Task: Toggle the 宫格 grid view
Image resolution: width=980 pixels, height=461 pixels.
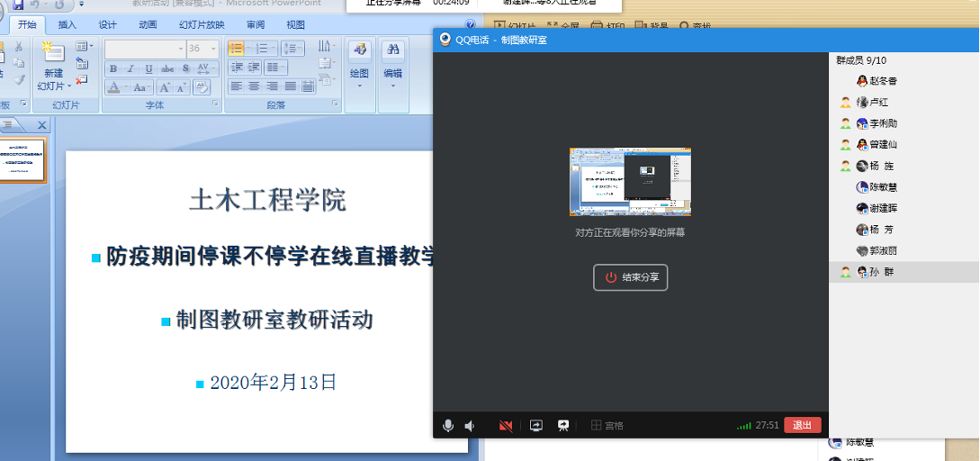Action: tap(607, 425)
